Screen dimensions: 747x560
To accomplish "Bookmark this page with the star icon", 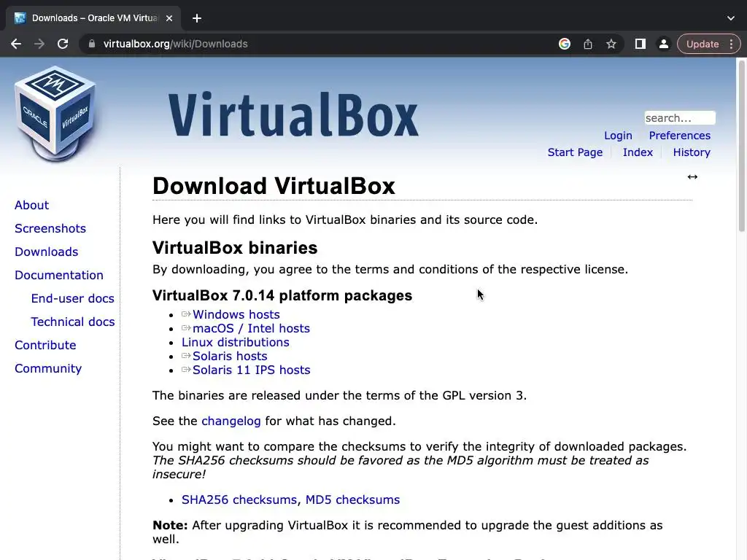I will click(x=611, y=44).
